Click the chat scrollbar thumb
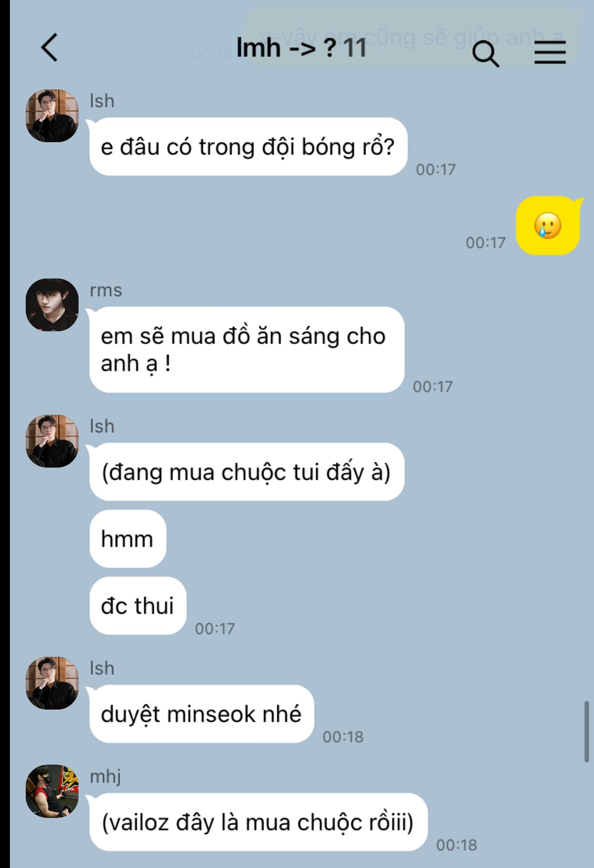The height and width of the screenshot is (868, 594). tap(586, 731)
